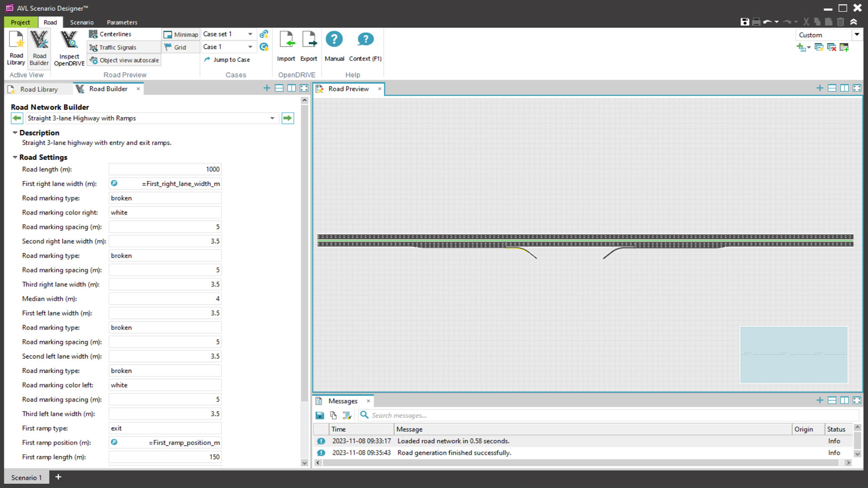Save the messages log with disk icon
Viewport: 868px width, 488px height.
pyautogui.click(x=320, y=415)
